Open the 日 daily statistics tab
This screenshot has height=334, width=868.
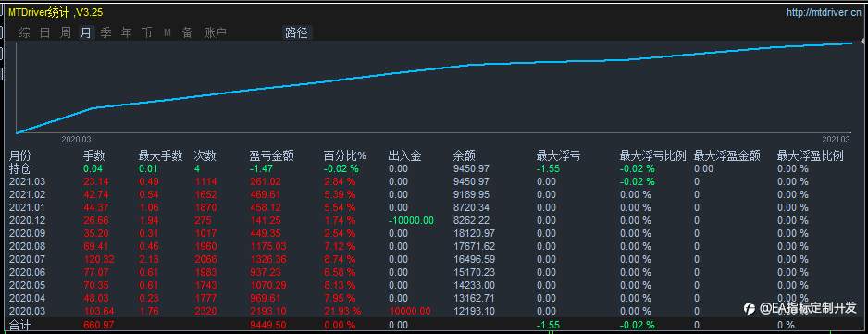coord(45,32)
